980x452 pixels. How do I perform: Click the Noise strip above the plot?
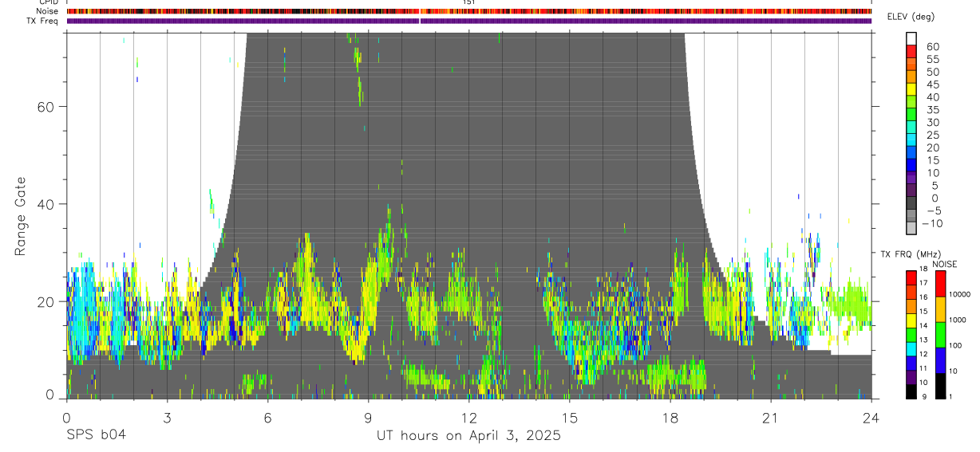click(469, 11)
